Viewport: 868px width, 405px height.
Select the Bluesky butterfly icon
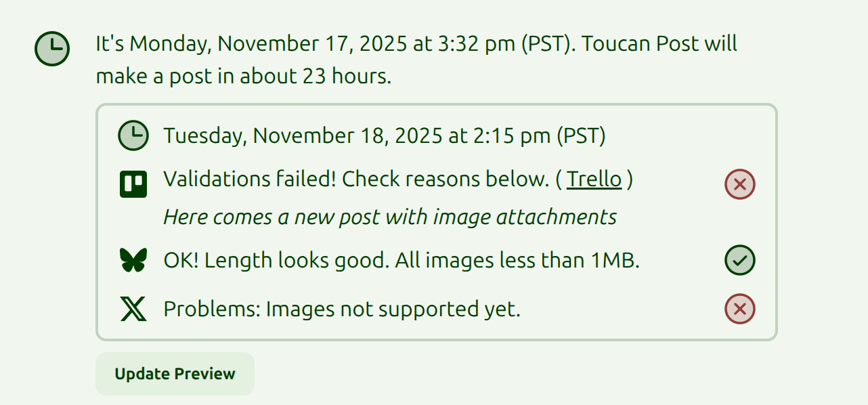pos(133,259)
